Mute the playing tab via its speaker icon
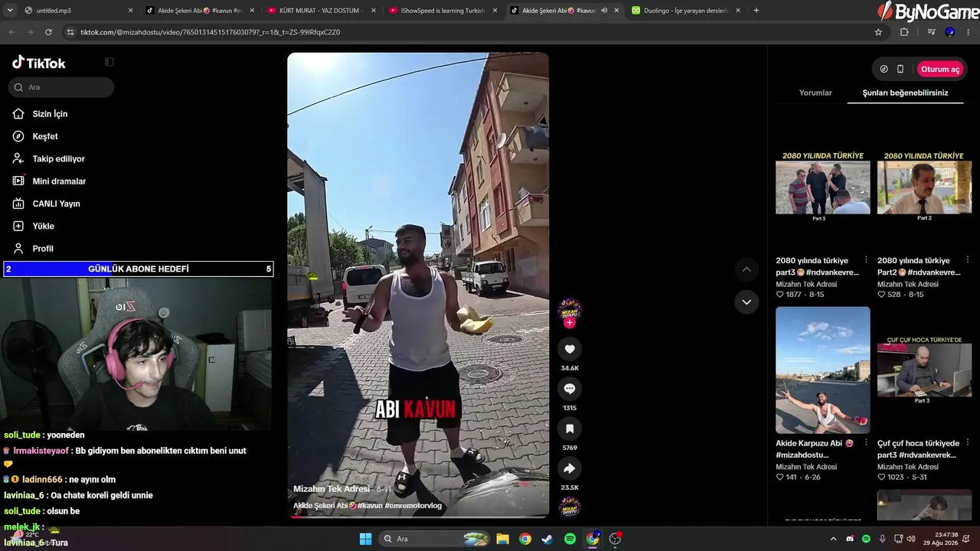Viewport: 980px width, 551px height. tap(604, 11)
